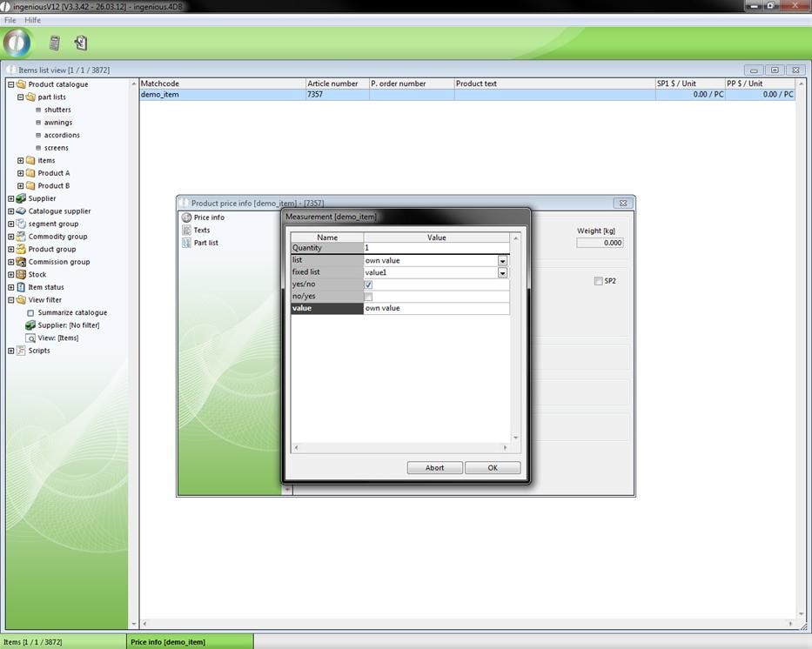Check the no/yes checkbox
The image size is (812, 649).
368,297
